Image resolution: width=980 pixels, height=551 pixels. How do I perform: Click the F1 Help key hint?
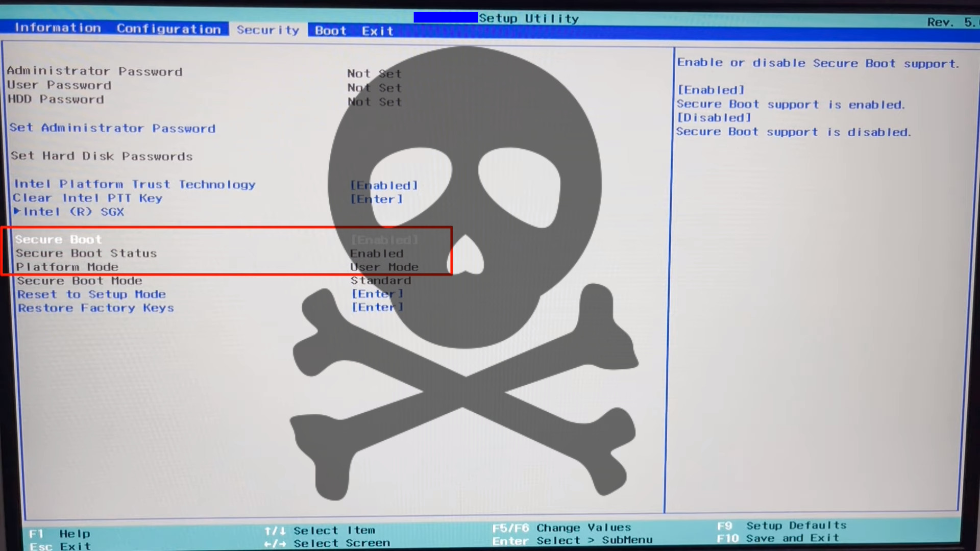59,534
